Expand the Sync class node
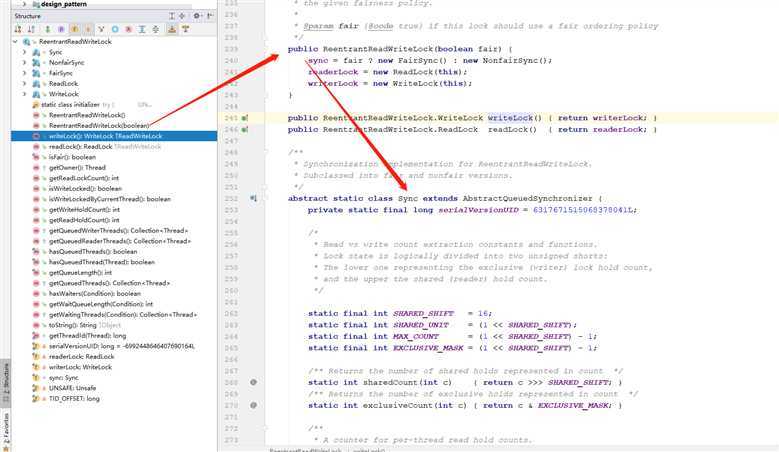The width and height of the screenshot is (779, 452). click(24, 52)
